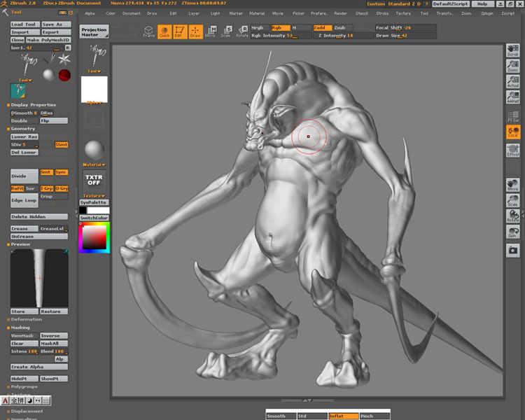Screen dimensions: 525x420
Task: Click the Divide button
Action: [x=24, y=176]
